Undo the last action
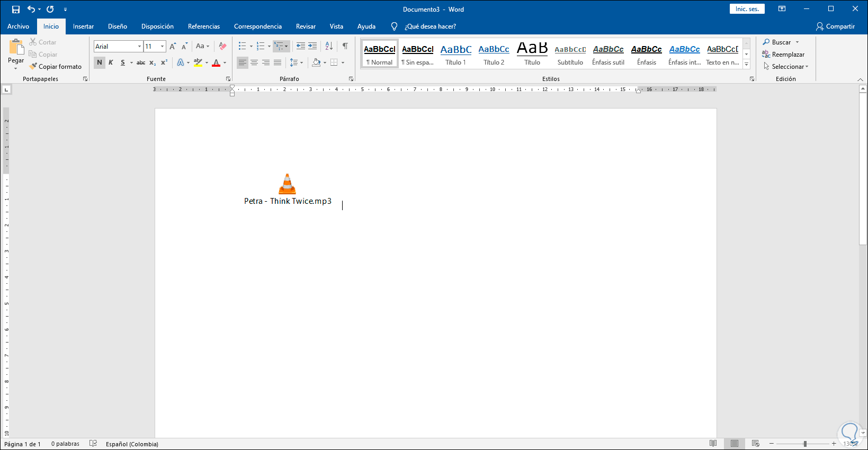 click(31, 10)
